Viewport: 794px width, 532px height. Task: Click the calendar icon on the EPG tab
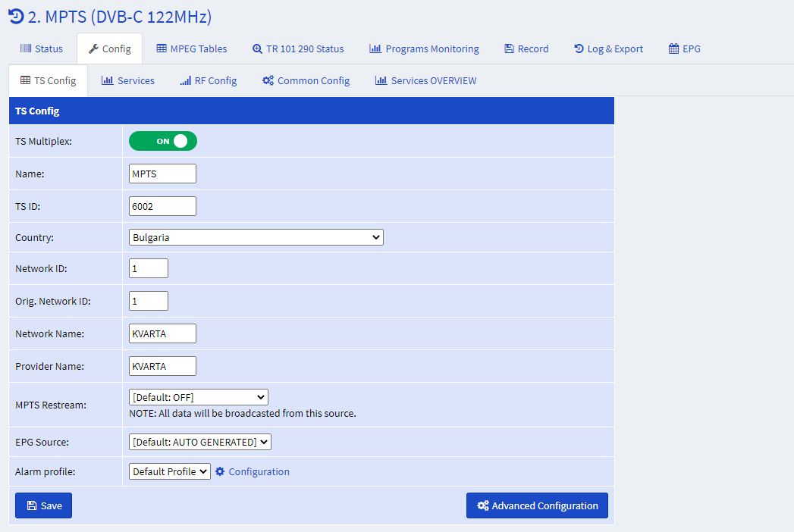673,49
